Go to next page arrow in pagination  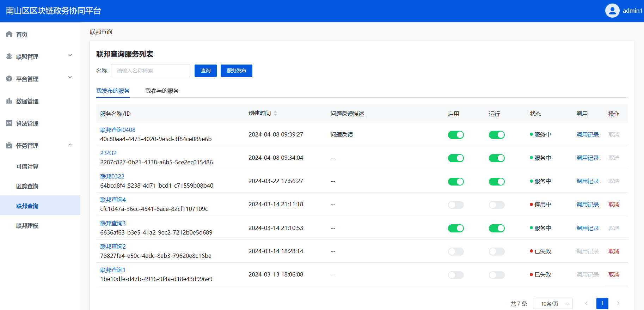tap(618, 303)
